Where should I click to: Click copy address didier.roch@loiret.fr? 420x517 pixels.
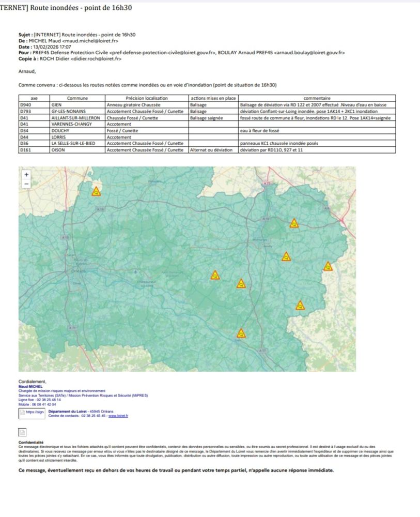coord(96,58)
